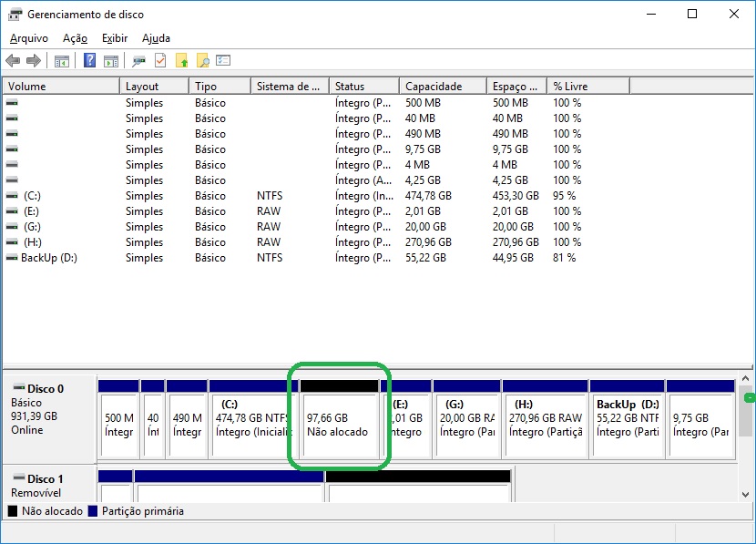Select the (C:) 474,78 GB NTFS partition block

click(253, 426)
